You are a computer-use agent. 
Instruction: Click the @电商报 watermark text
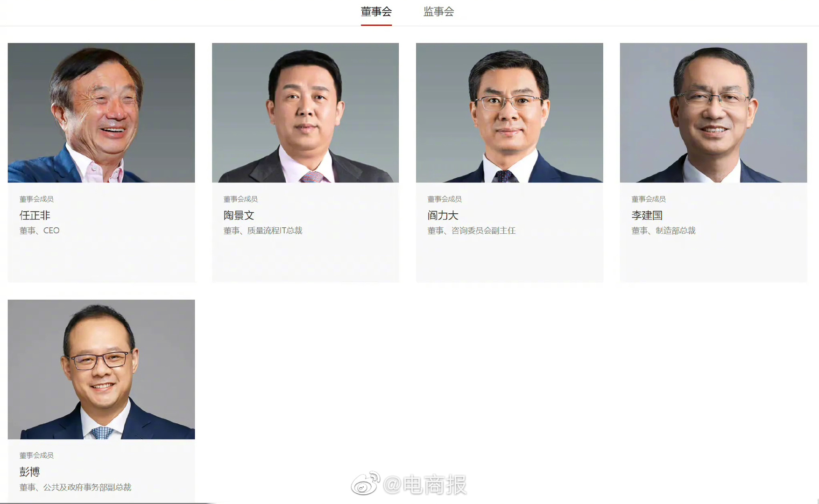(425, 485)
